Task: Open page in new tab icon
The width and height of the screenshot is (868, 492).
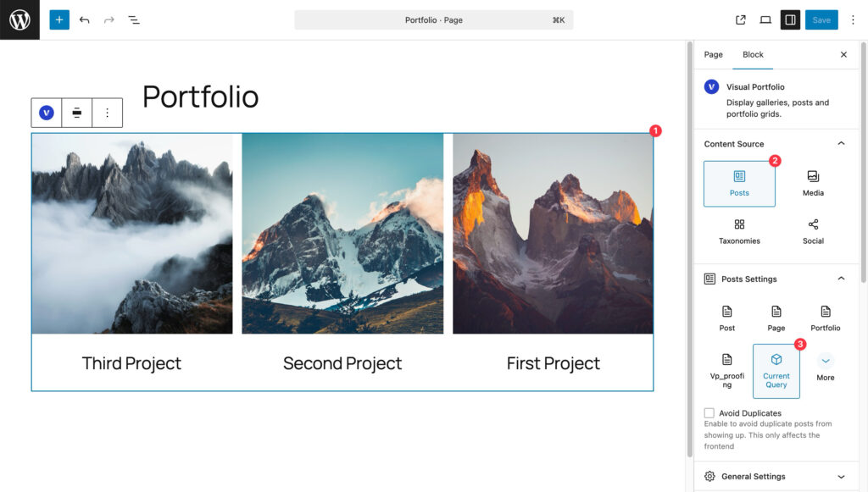Action: coord(741,19)
